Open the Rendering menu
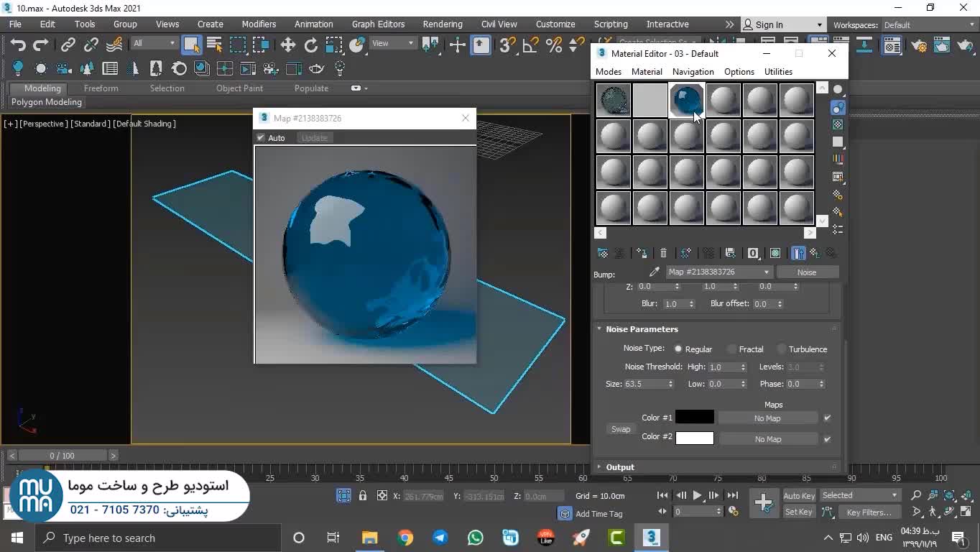The image size is (980, 552). [x=442, y=24]
